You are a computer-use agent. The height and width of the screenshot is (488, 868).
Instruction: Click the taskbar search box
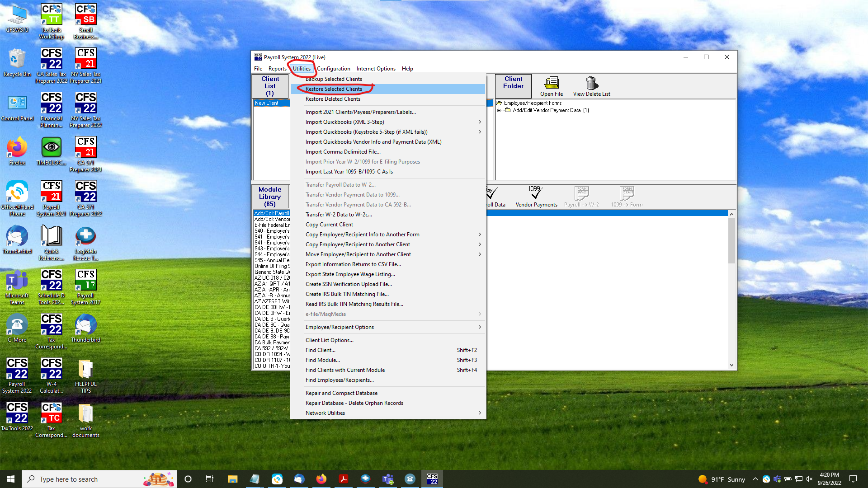click(99, 479)
